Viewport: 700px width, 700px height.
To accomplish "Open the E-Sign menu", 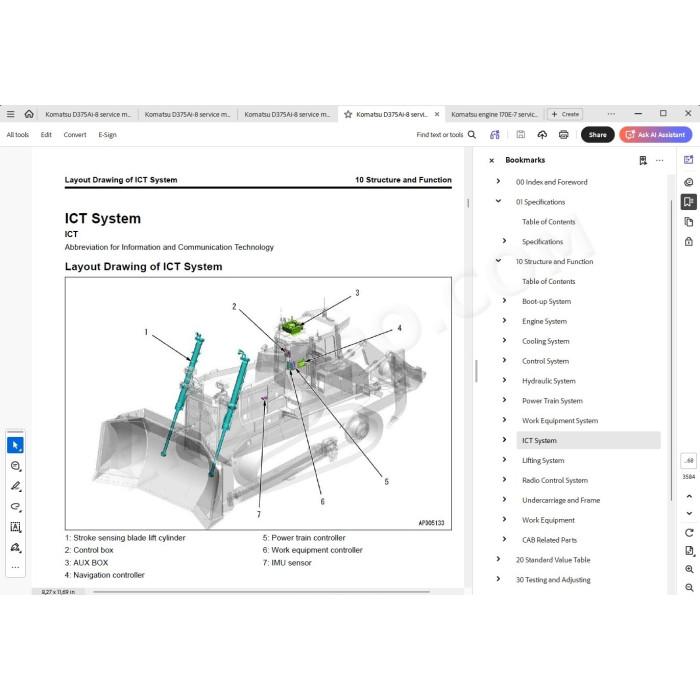I will 108,135.
